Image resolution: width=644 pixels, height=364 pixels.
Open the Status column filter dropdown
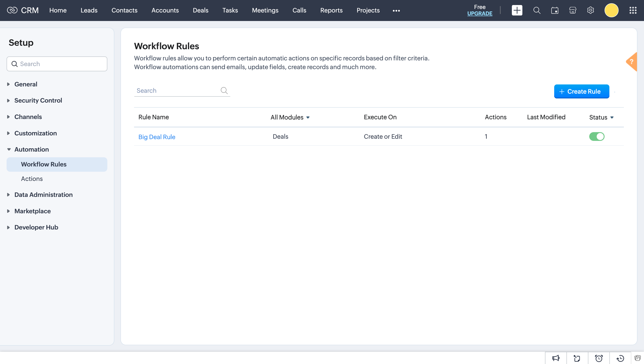601,117
